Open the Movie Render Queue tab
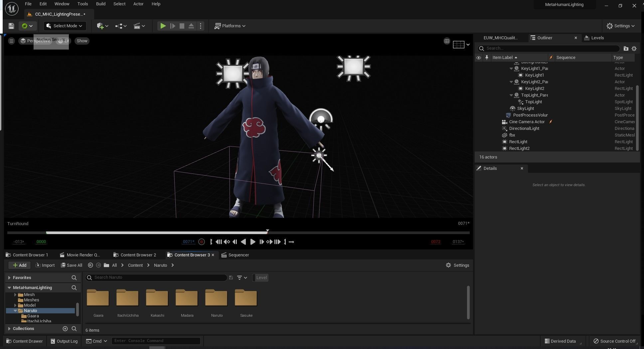 coord(80,255)
